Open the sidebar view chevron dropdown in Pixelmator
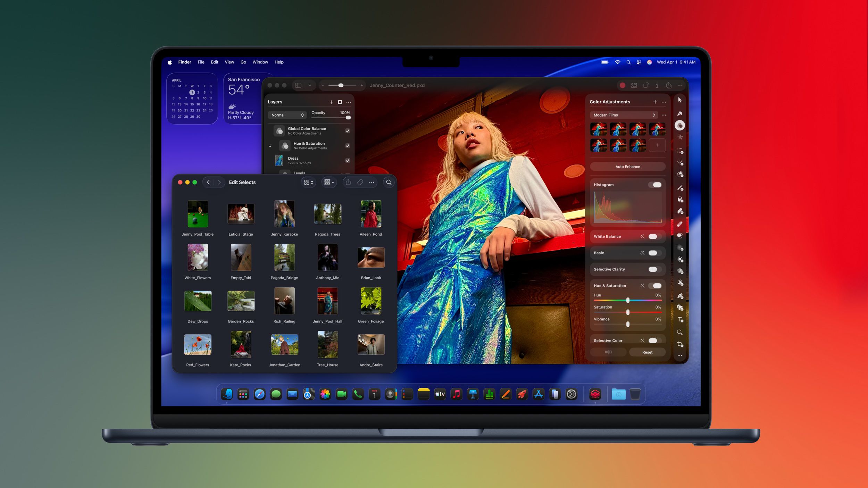 [310, 85]
